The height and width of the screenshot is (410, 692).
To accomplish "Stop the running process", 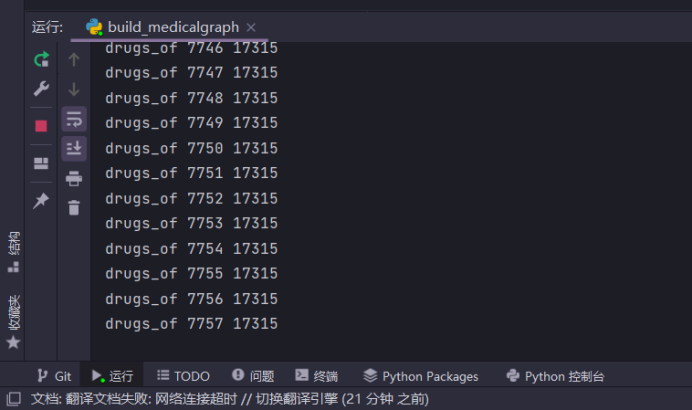I will tap(41, 126).
